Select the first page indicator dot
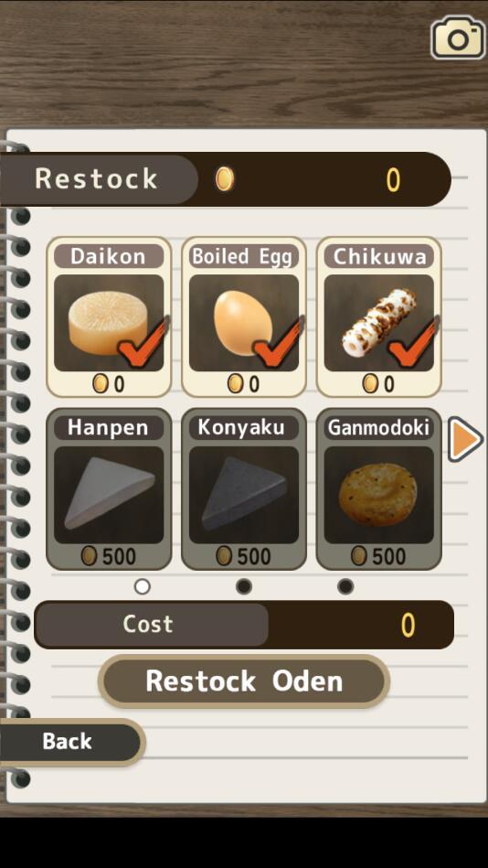Screen dimensions: 488x868 click(143, 586)
